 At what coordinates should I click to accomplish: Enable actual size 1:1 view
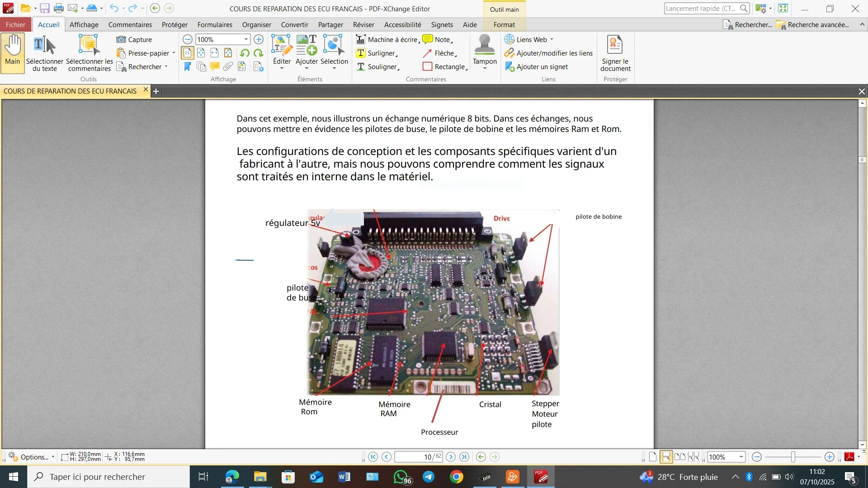click(188, 53)
